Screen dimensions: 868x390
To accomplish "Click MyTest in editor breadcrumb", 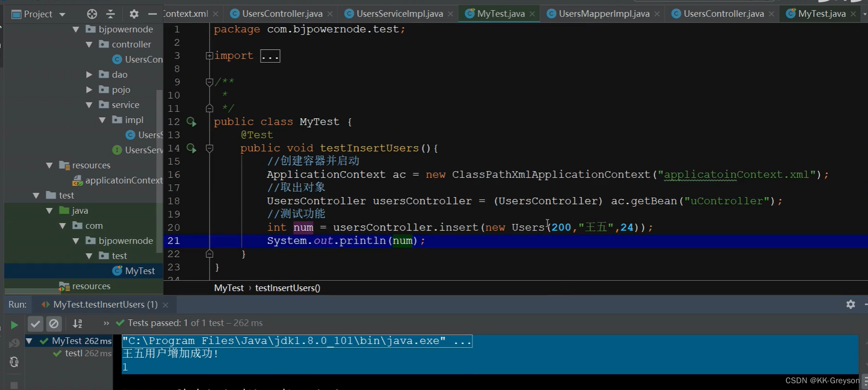I will pos(228,288).
